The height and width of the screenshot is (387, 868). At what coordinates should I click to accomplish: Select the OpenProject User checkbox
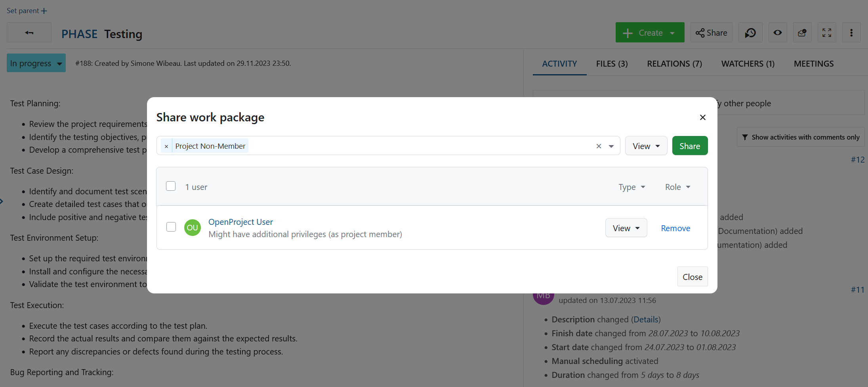point(171,227)
